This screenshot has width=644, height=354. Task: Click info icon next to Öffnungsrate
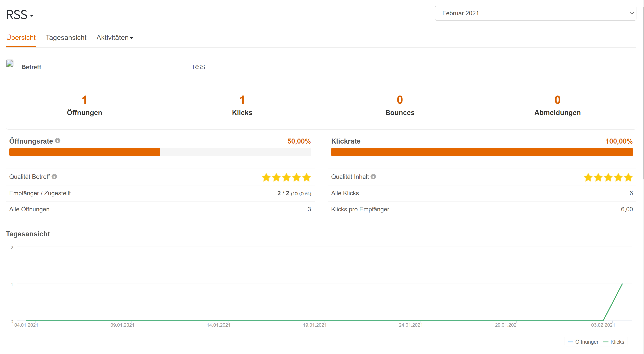point(58,140)
